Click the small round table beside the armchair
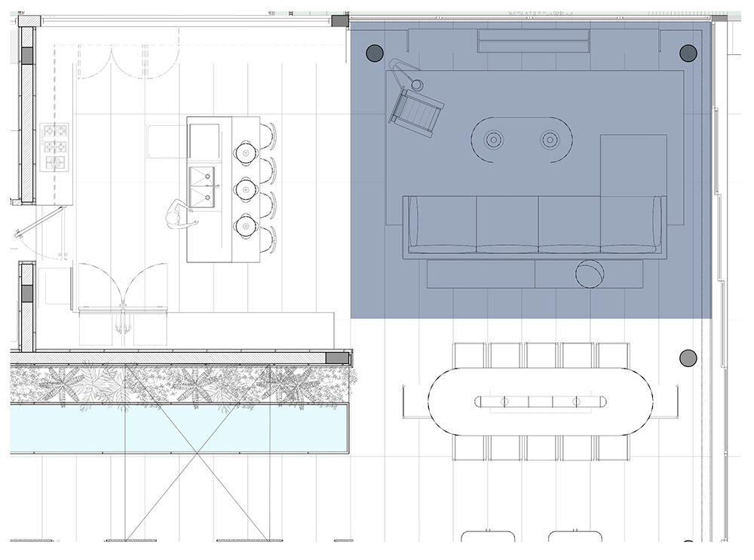Viewport: 754px width, 560px height. click(416, 84)
